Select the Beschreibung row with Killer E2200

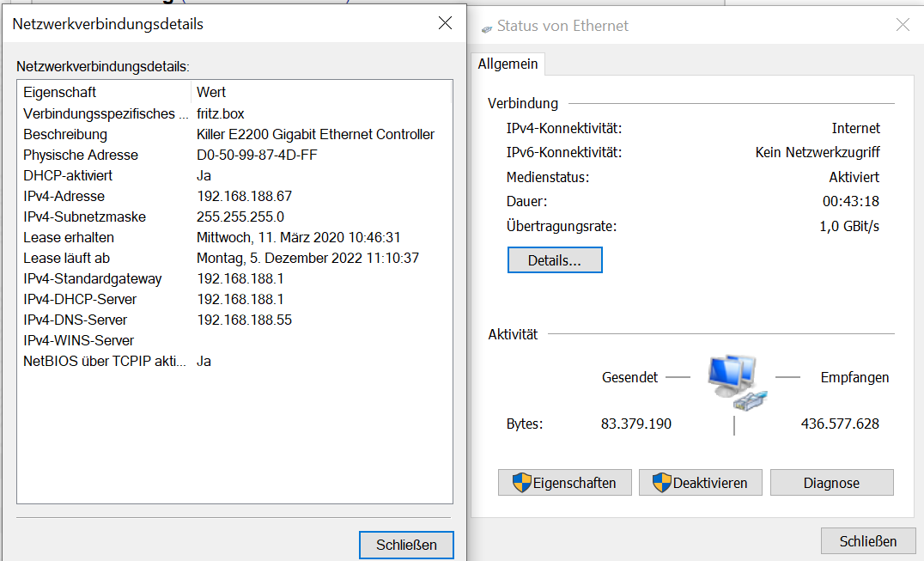[234, 134]
